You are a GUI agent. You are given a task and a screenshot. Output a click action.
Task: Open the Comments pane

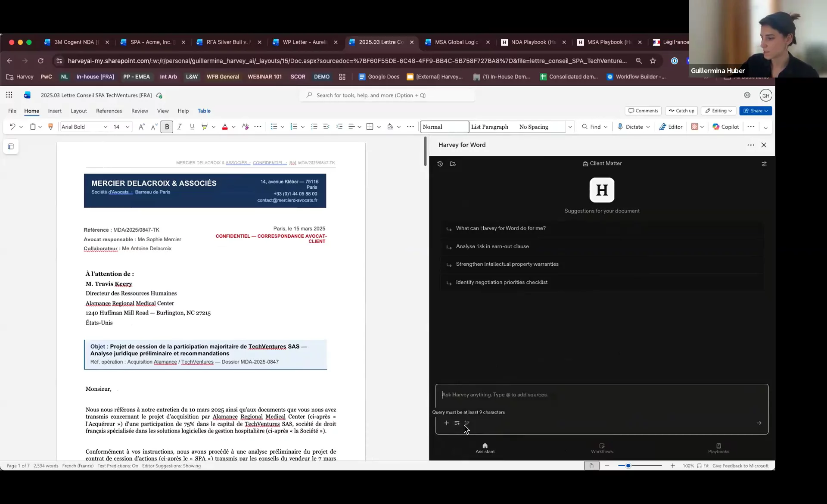click(x=643, y=111)
